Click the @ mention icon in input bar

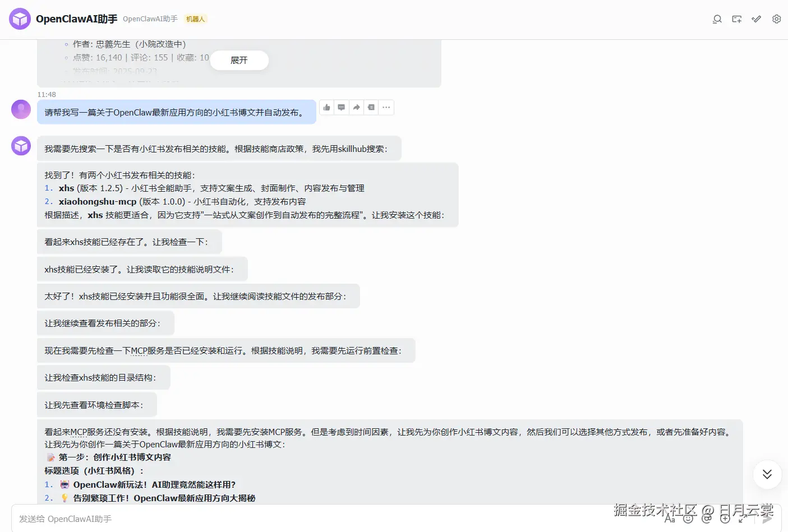(707, 519)
